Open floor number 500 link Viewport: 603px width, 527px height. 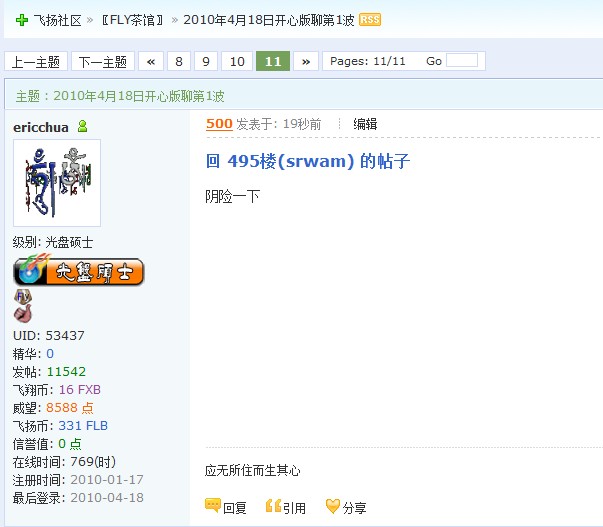coord(219,124)
